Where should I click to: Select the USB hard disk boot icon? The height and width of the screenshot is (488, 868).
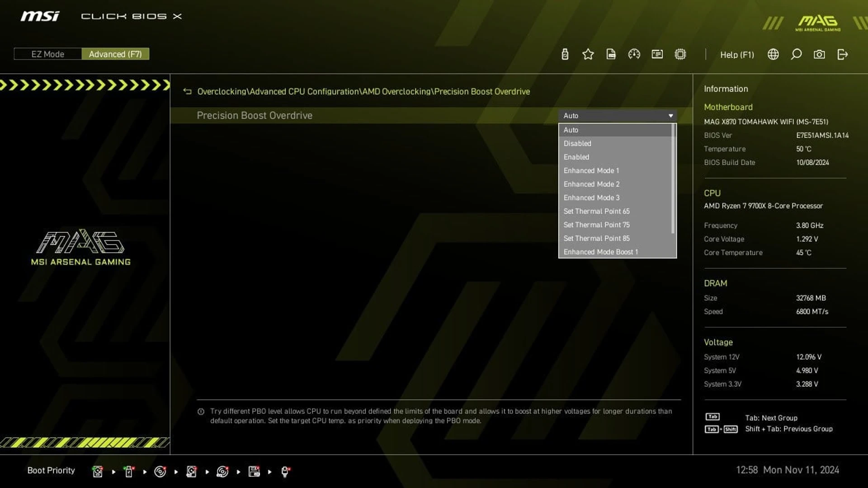(191, 471)
